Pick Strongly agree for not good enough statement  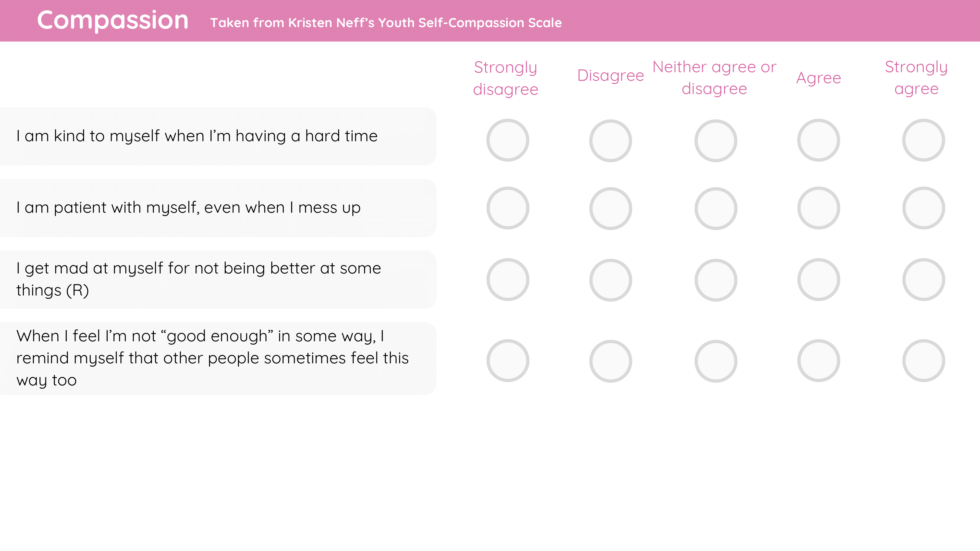[923, 360]
